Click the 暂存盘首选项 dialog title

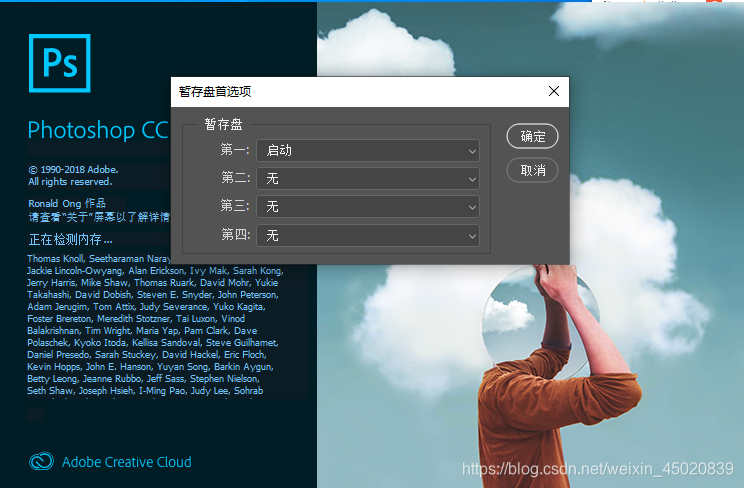point(215,92)
